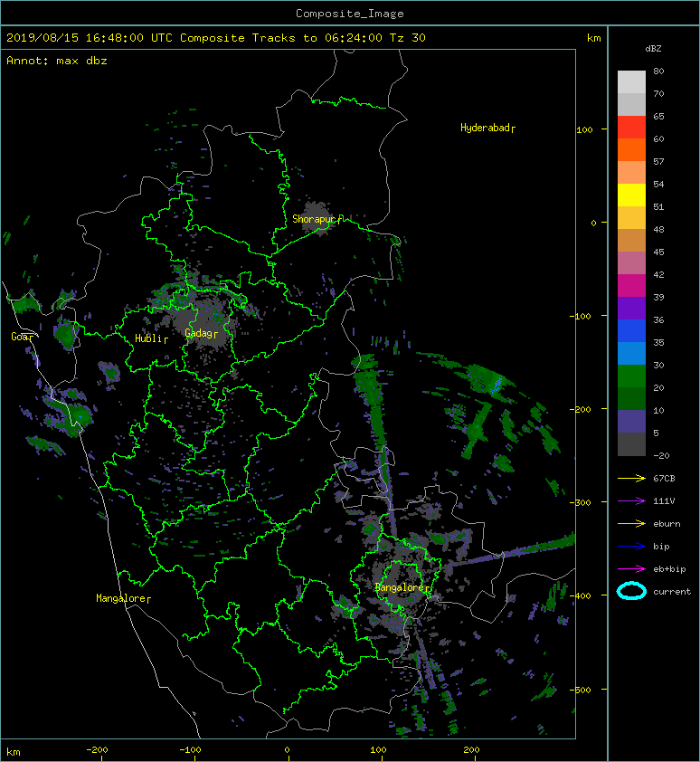Image resolution: width=700 pixels, height=762 pixels.
Task: Click the cyan current ellipse icon
Action: [x=631, y=591]
